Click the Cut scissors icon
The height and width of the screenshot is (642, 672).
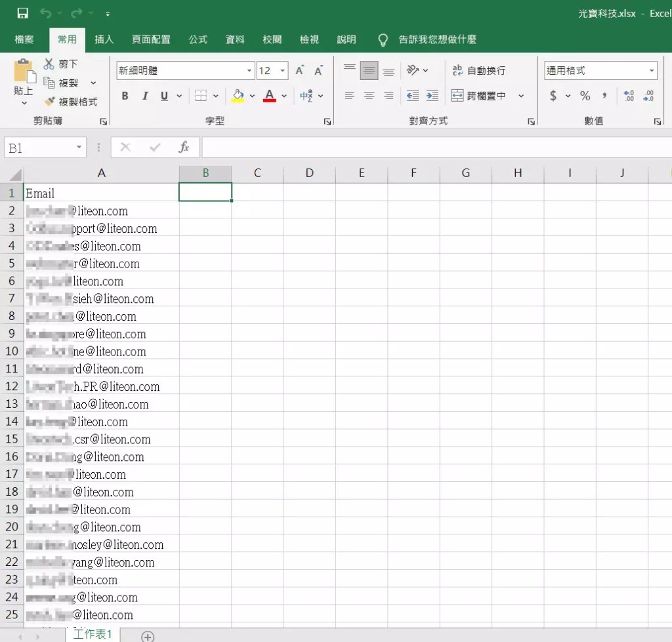coord(49,64)
